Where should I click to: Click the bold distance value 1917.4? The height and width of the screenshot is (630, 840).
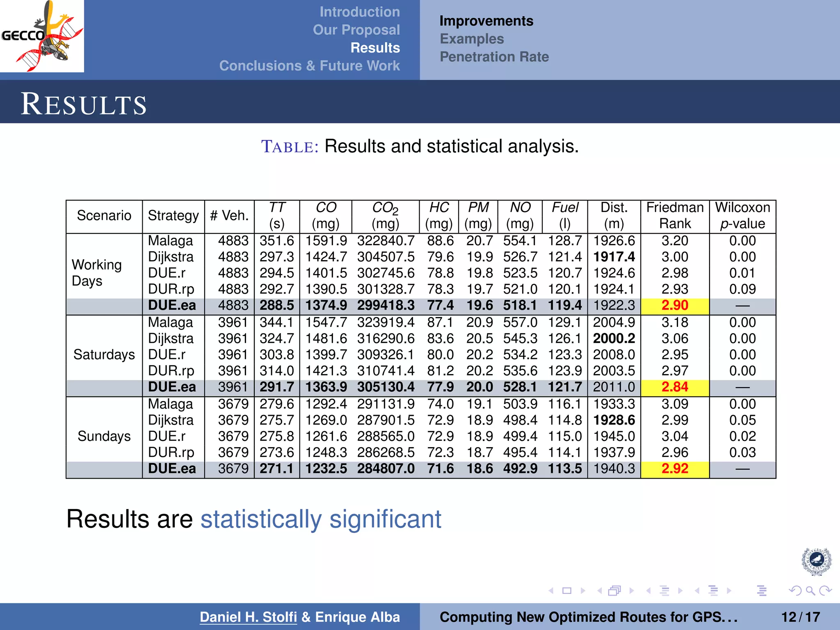tap(614, 257)
